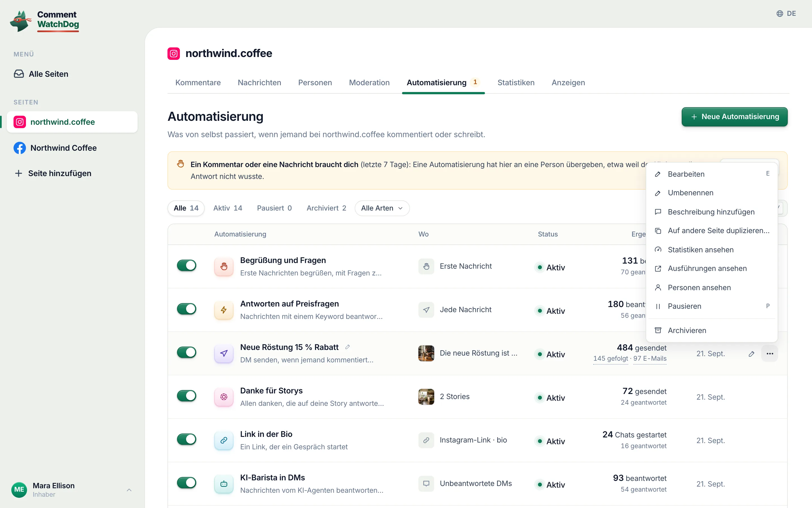Toggle off Antworten auf Preisfragen automation

click(187, 309)
